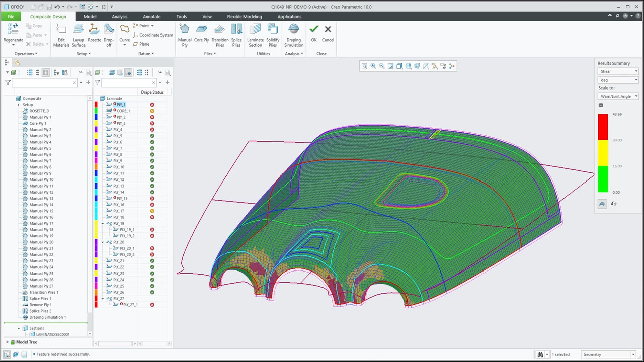Open the Shear result type dropdown
The image size is (644, 362).
click(618, 71)
